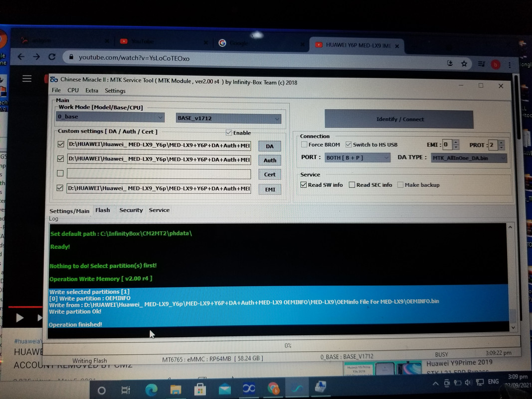Switch to the Service tab
This screenshot has height=399, width=532.
click(x=159, y=210)
